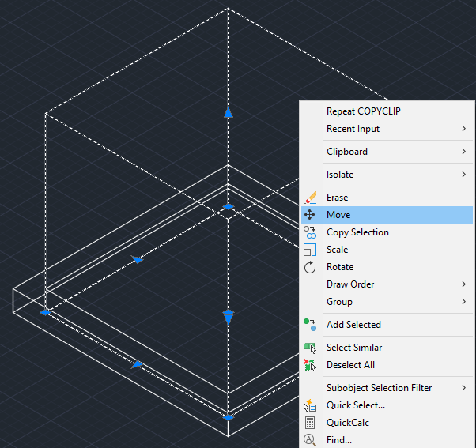Expand the Group submenu arrow
The width and height of the screenshot is (476, 448).
tap(463, 302)
